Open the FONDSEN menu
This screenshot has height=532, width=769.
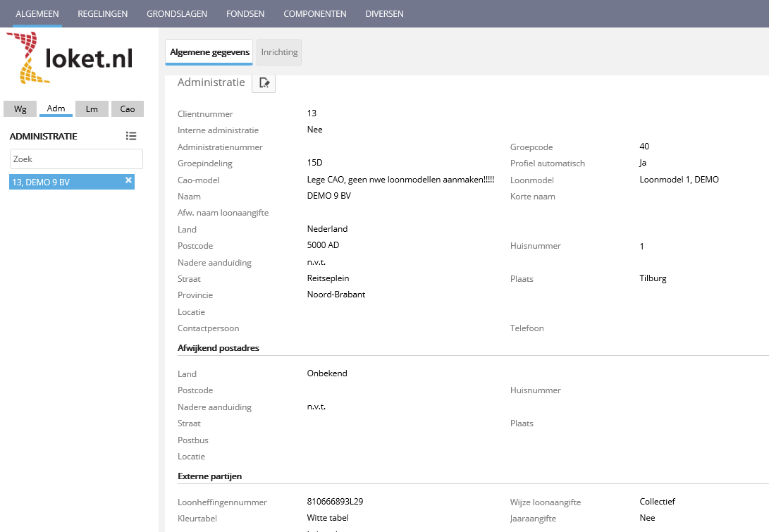[x=245, y=13]
